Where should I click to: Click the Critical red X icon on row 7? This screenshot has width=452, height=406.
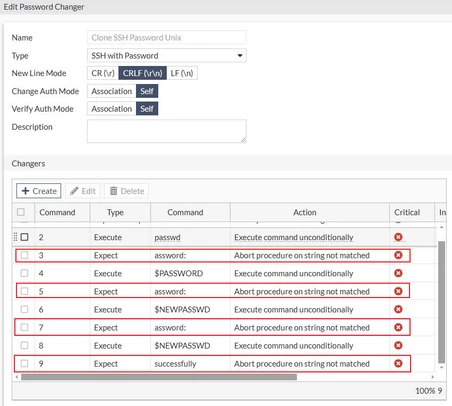pos(398,327)
